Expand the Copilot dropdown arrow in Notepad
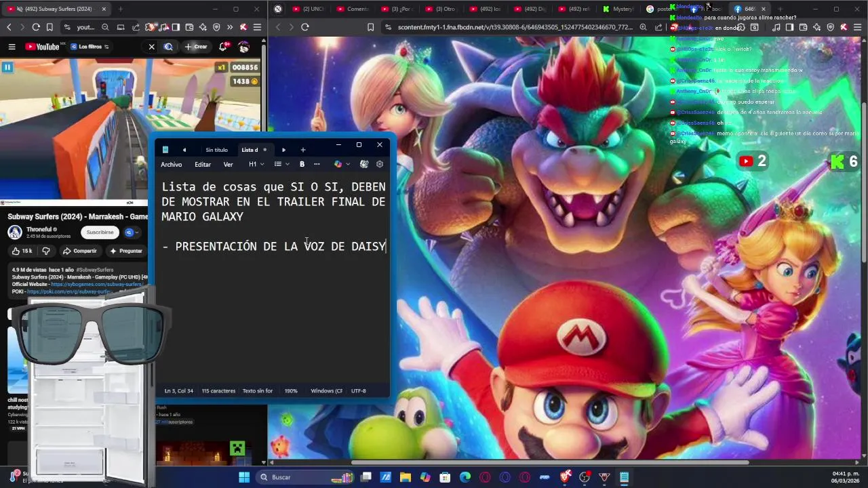The width and height of the screenshot is (868, 488). pos(348,164)
